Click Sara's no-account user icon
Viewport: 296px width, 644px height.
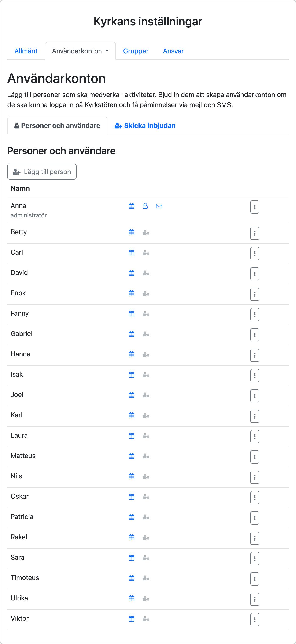pos(146,558)
